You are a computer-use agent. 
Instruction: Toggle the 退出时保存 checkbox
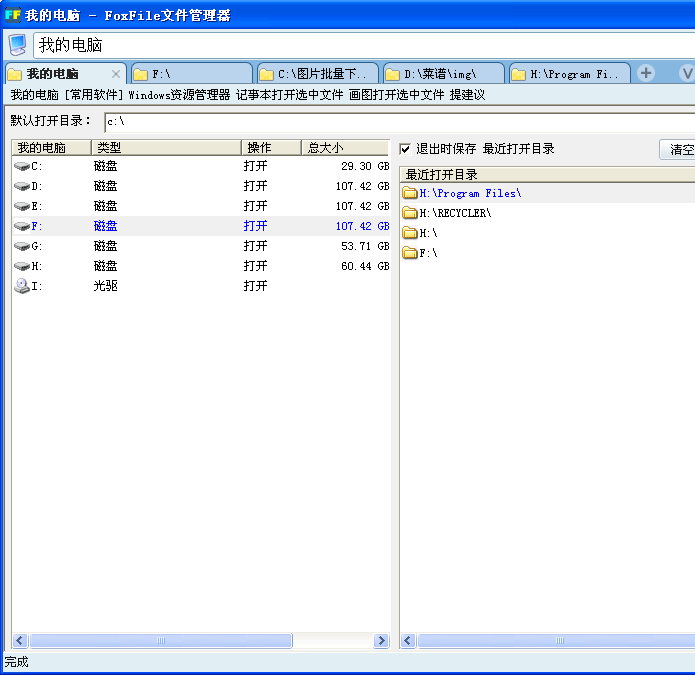(405, 149)
